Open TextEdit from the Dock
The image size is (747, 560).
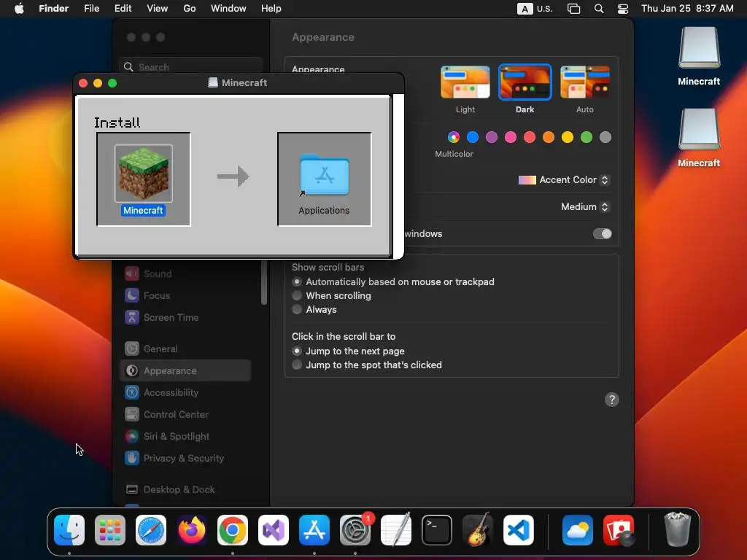[396, 530]
